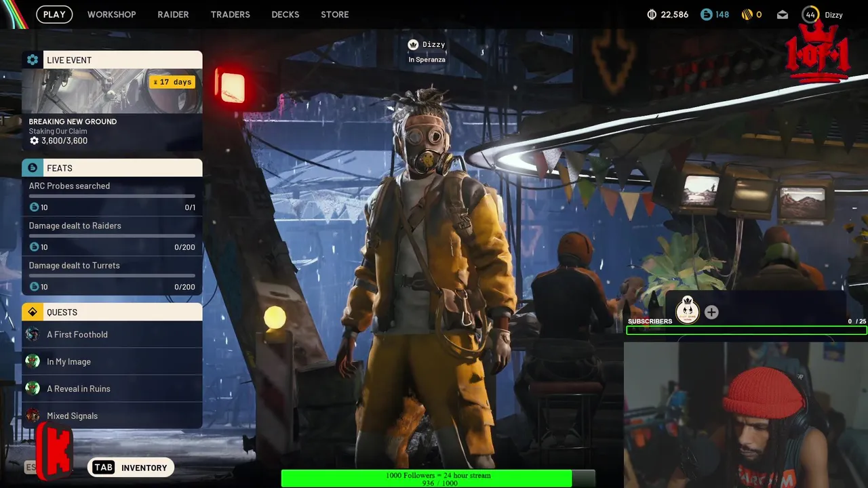
Task: Open the RAIDER tab
Action: (x=173, y=14)
